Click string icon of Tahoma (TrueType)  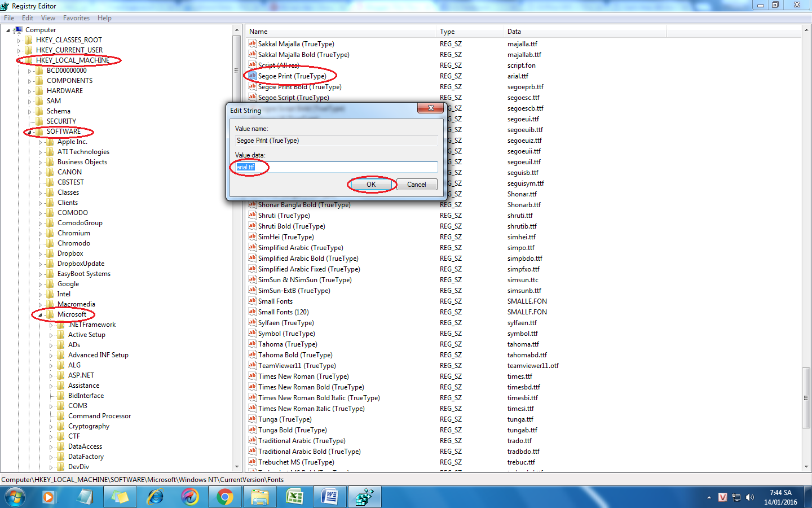click(x=253, y=344)
